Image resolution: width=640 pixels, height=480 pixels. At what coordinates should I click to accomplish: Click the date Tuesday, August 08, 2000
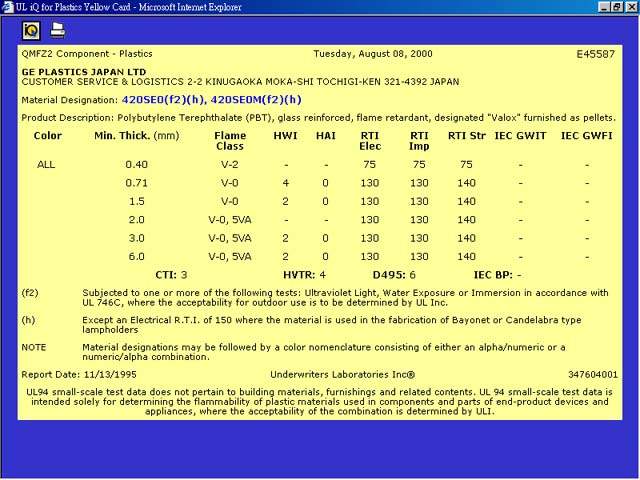click(x=373, y=53)
